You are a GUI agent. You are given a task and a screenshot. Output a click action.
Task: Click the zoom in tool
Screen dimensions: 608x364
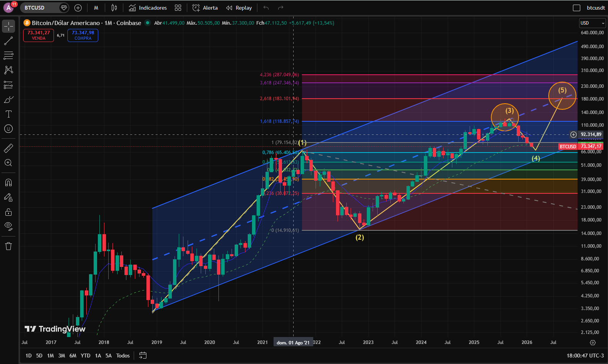tap(8, 163)
